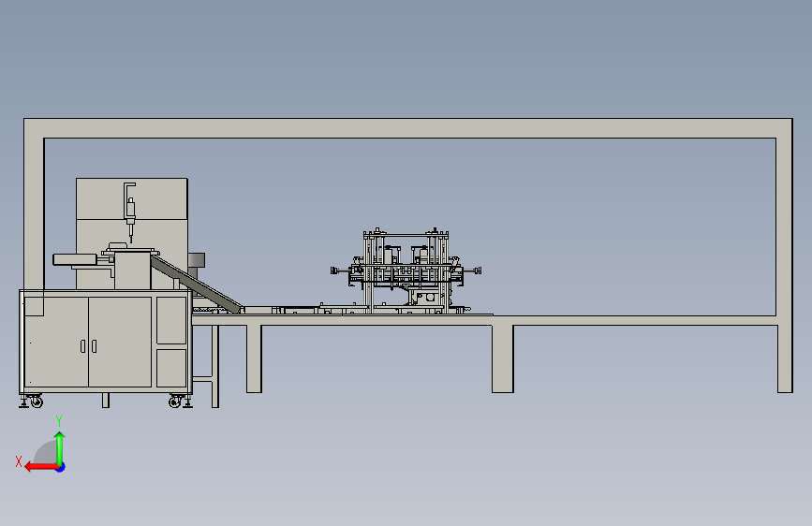The width and height of the screenshot is (812, 526).
Task: Select the cabinet's right door panel
Action: click(x=120, y=342)
